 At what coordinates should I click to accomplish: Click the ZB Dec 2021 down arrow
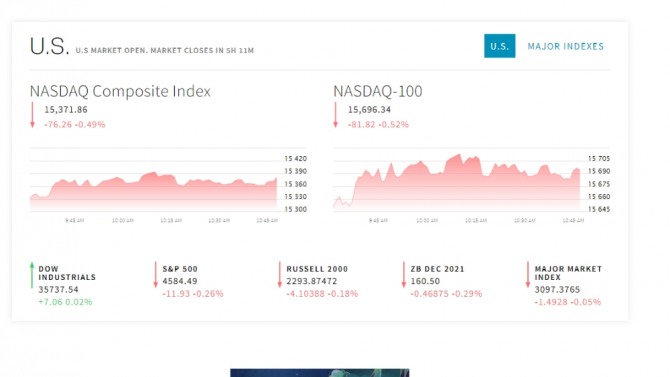[x=403, y=275]
